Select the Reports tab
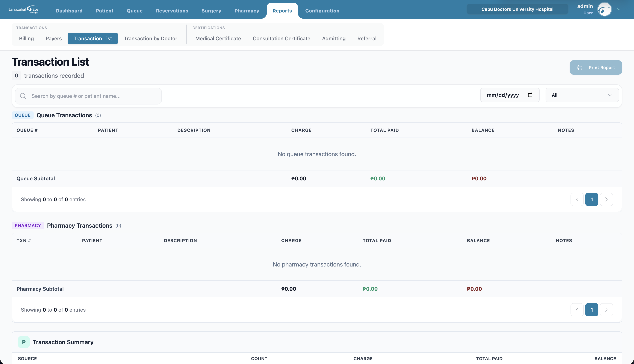Screen dimensions: 634x364 tap(282, 11)
